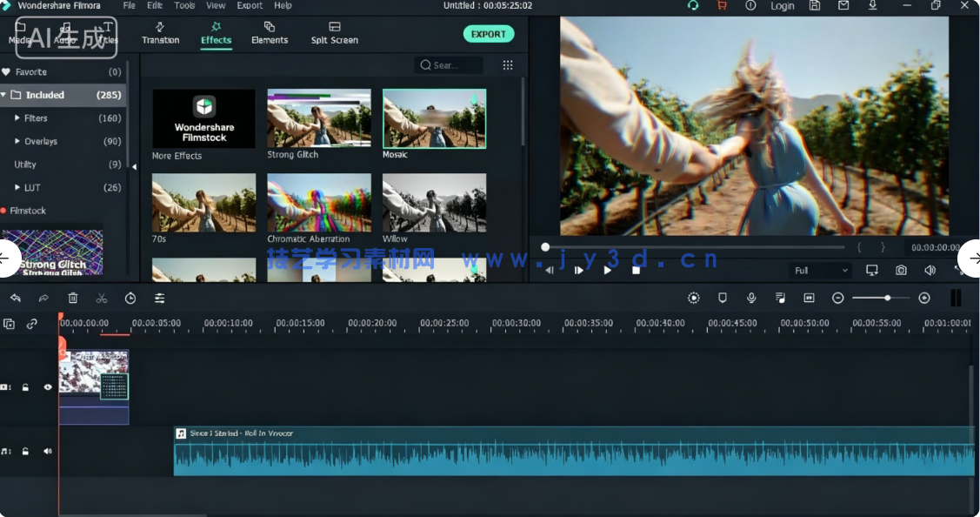Delete selected clip using the trash icon

[73, 298]
